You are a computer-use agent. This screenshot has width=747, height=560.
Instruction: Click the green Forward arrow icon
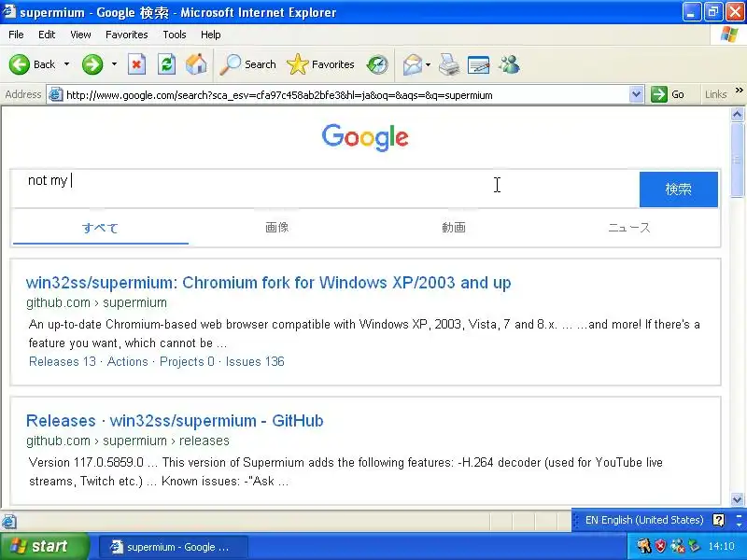pos(92,64)
